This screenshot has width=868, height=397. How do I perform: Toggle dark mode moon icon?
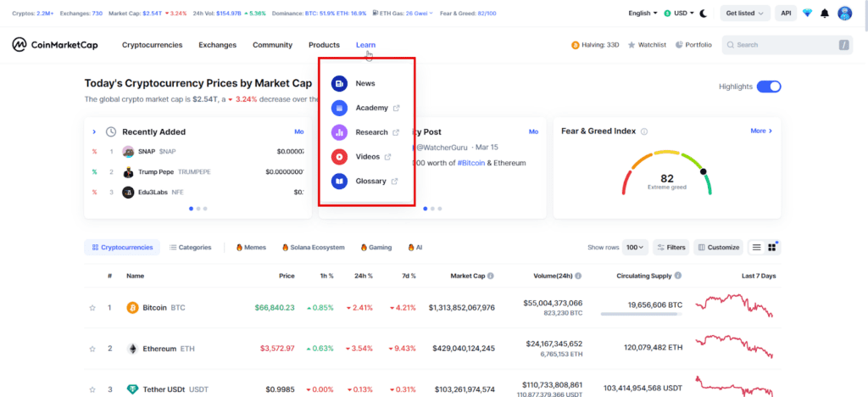click(x=704, y=14)
